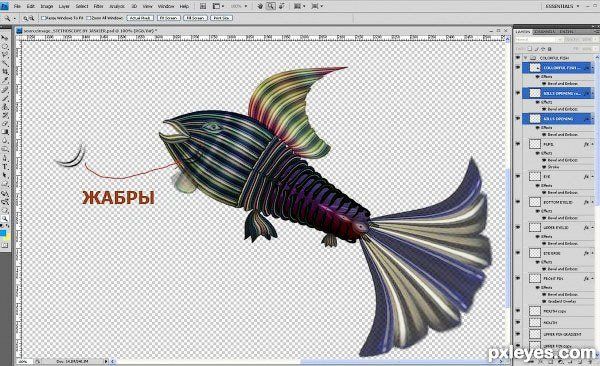Click the foreground color swatch
This screenshot has height=366, width=600.
coord(3,232)
